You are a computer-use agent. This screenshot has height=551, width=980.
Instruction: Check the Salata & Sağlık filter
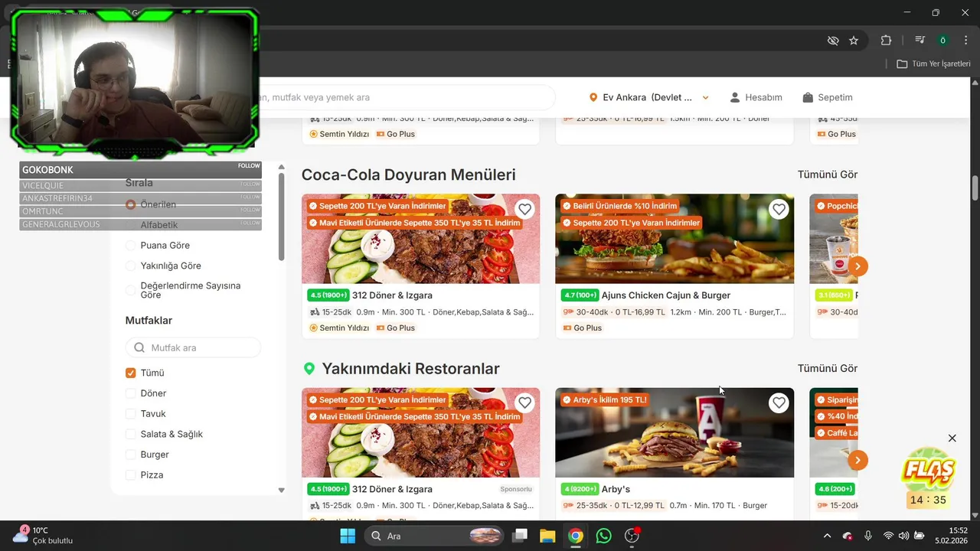(x=131, y=434)
